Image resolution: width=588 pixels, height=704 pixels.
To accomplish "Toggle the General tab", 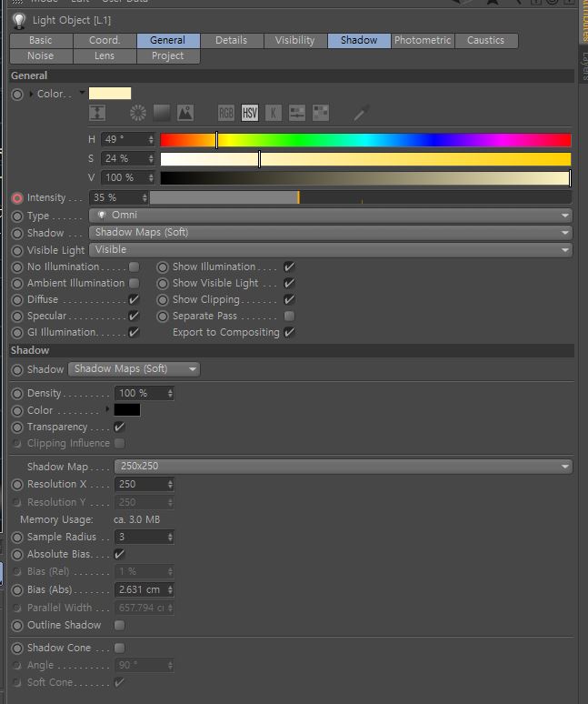I will coord(168,40).
